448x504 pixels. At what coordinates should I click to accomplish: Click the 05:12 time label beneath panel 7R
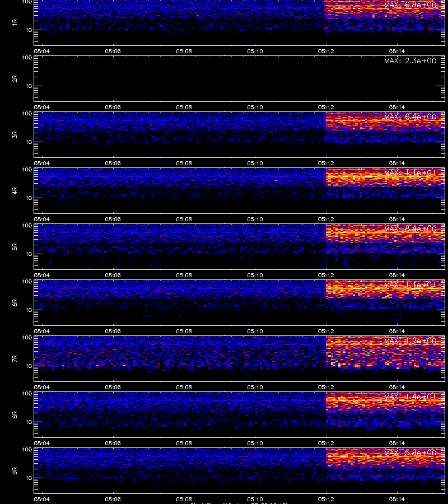pos(326,388)
